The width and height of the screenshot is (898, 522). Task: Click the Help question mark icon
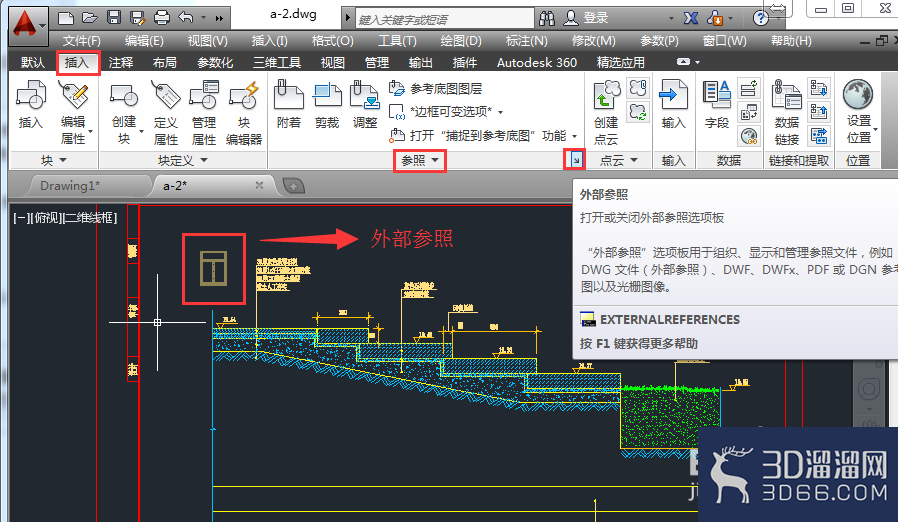pyautogui.click(x=761, y=18)
